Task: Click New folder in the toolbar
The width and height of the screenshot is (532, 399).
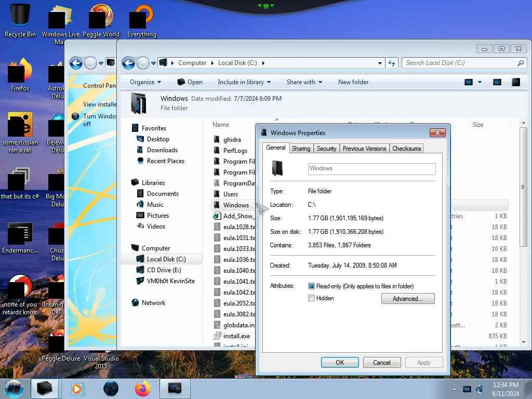Action: (353, 82)
